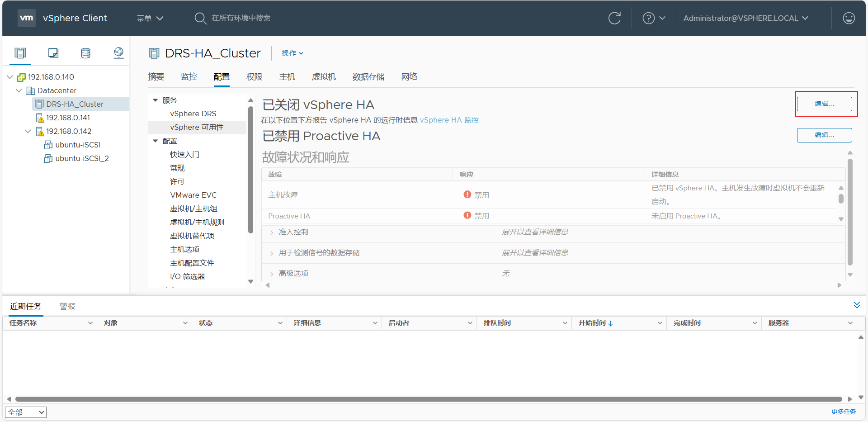Open the 操作 actions dropdown
The width and height of the screenshot is (868, 422).
tap(292, 53)
